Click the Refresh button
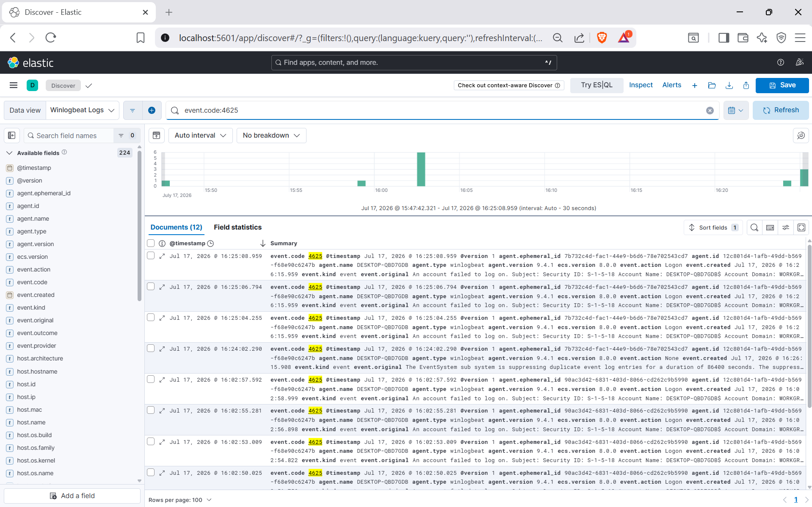Viewport: 812px width, 507px height. point(781,111)
